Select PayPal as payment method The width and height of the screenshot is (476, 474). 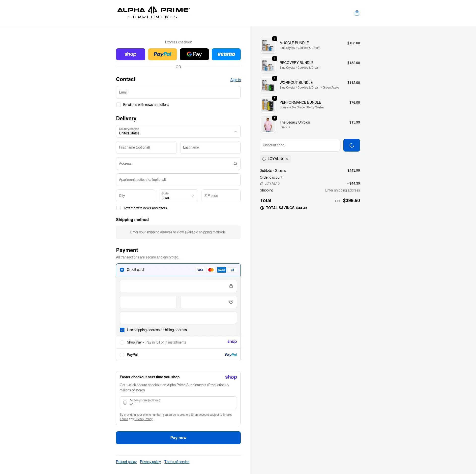(x=122, y=355)
